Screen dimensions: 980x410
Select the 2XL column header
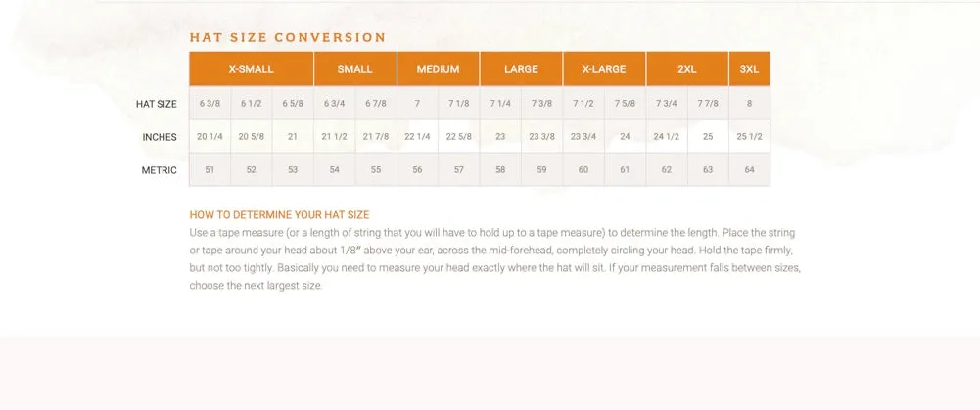pyautogui.click(x=687, y=68)
